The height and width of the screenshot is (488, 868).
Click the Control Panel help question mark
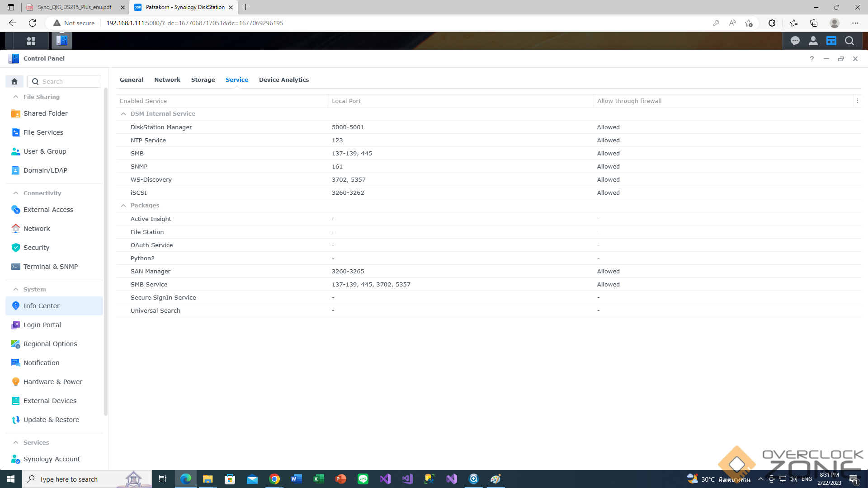coord(811,59)
